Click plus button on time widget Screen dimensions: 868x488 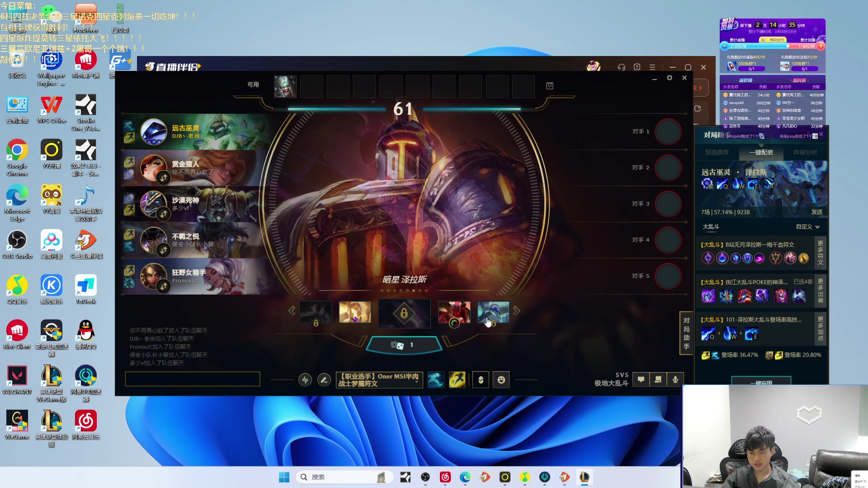(x=821, y=46)
